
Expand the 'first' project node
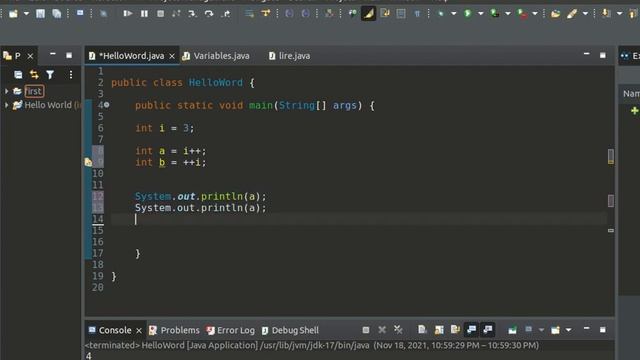coord(6,91)
